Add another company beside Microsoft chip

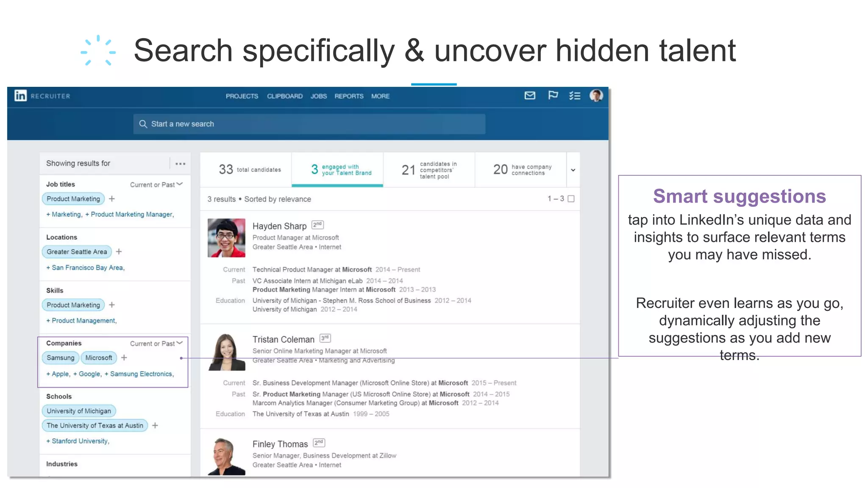124,358
